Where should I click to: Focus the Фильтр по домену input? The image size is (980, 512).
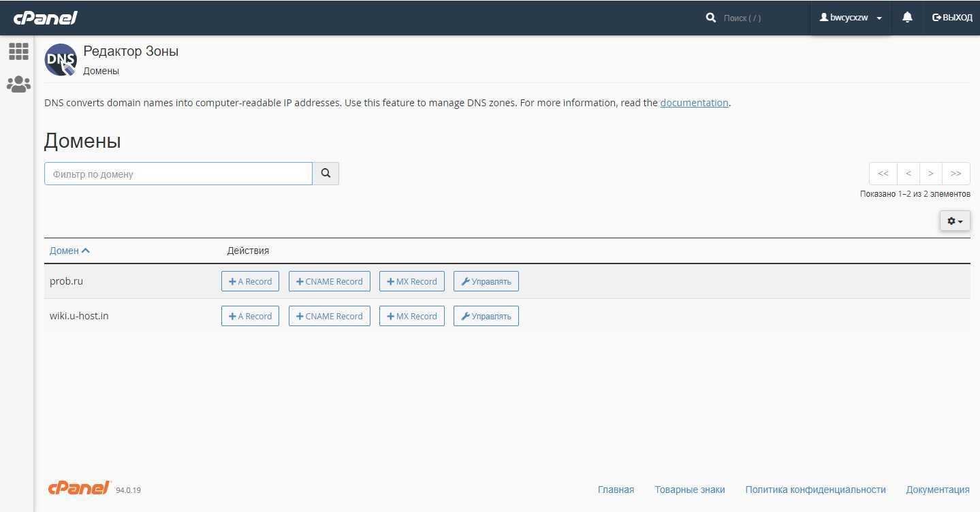click(178, 174)
